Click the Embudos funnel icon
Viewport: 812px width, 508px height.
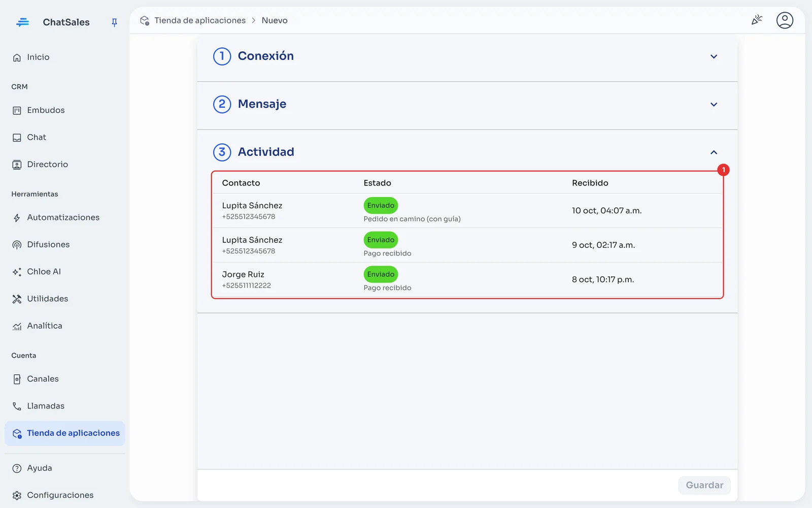pos(17,110)
